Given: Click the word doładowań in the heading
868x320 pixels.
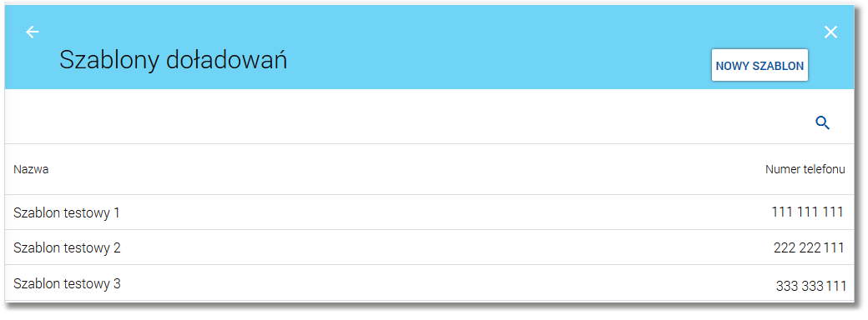Looking at the screenshot, I should [227, 60].
